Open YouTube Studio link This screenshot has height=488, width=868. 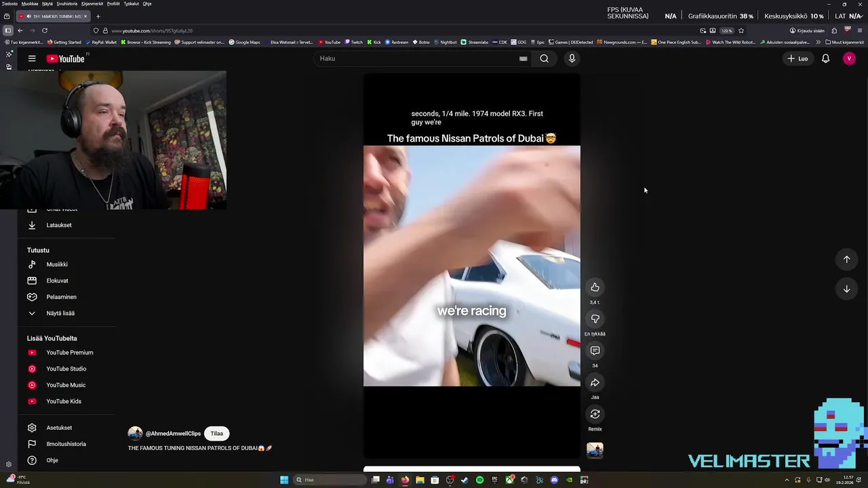[x=66, y=369]
